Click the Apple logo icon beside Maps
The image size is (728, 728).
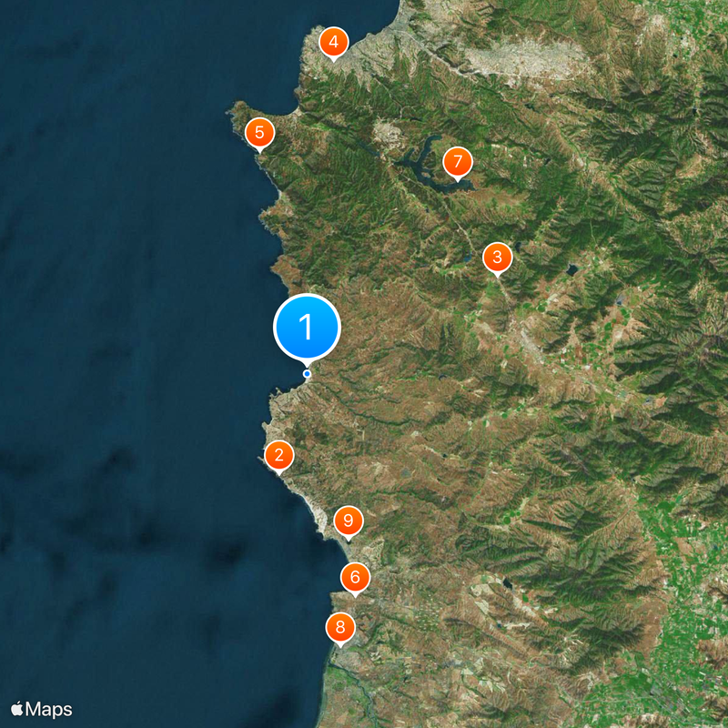point(17,709)
